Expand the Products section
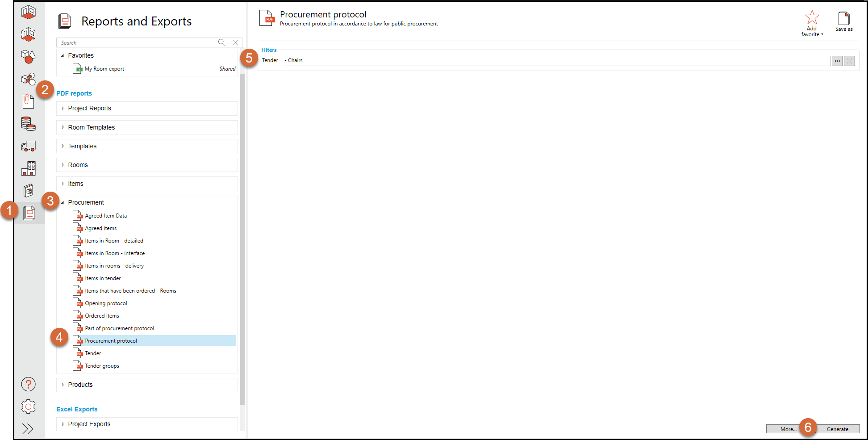 tap(80, 385)
